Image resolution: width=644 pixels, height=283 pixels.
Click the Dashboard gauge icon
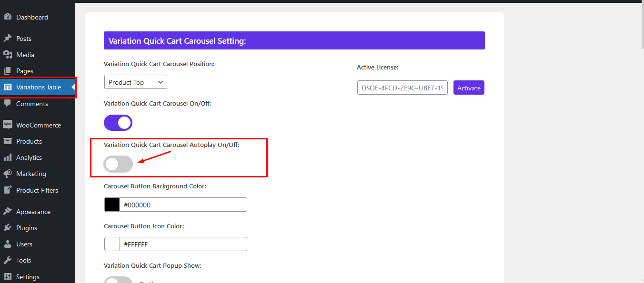tap(8, 17)
